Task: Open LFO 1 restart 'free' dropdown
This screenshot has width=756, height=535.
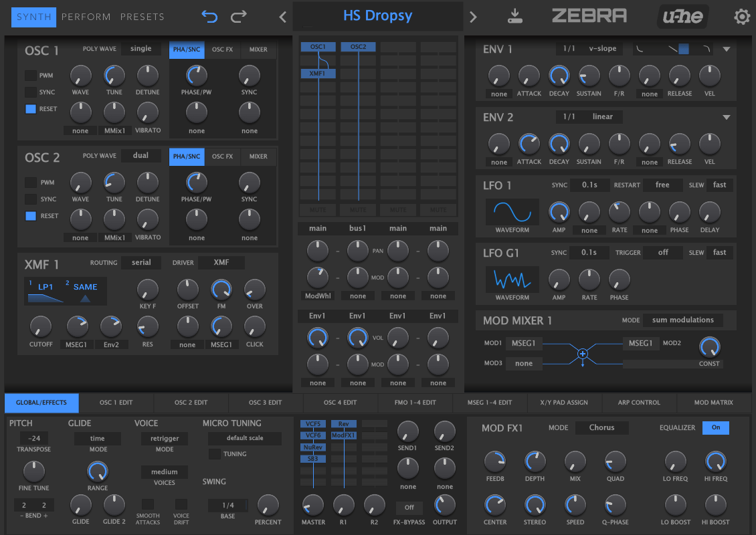Action: (x=662, y=185)
